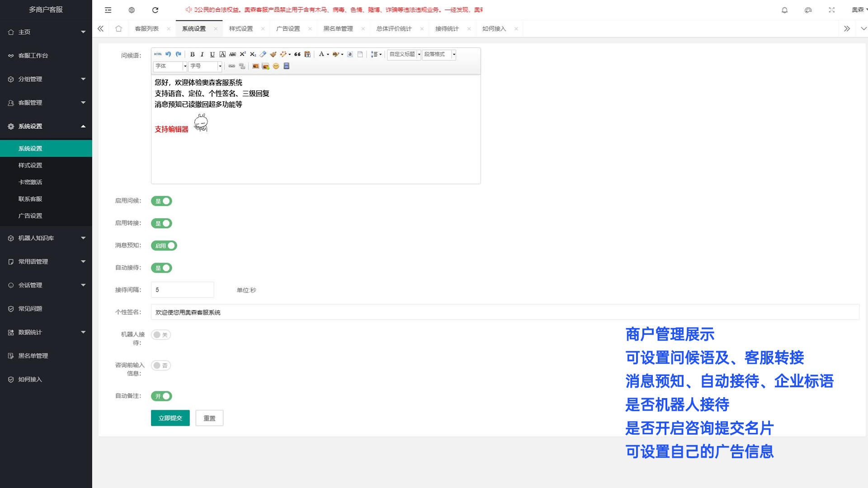Insert an emoticon into the greeting
Viewport: 868px width, 488px height.
(x=276, y=66)
